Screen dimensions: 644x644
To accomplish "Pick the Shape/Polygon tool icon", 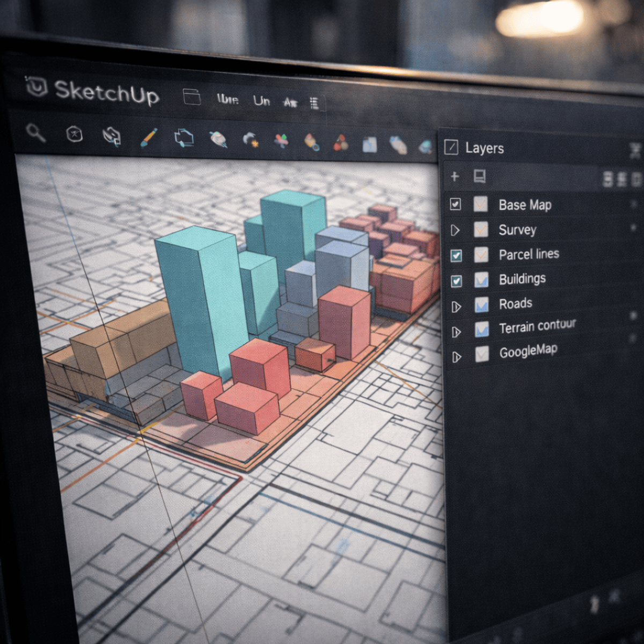I will coord(184,138).
